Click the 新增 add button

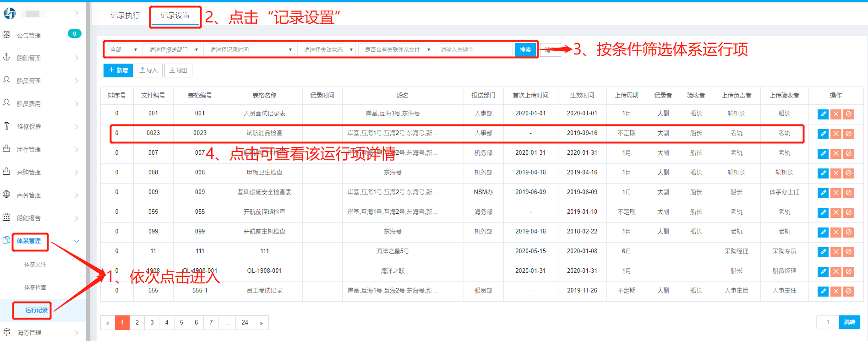click(118, 70)
